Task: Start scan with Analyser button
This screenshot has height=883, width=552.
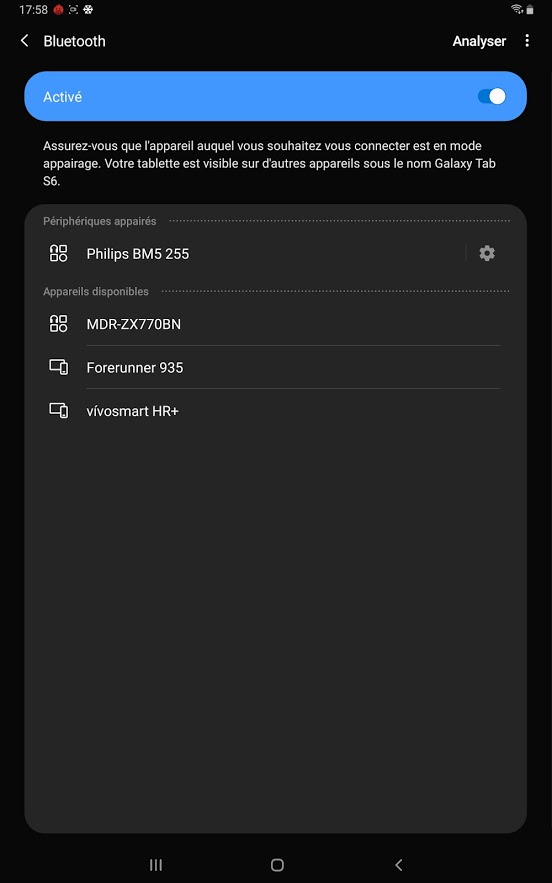Action: (479, 41)
